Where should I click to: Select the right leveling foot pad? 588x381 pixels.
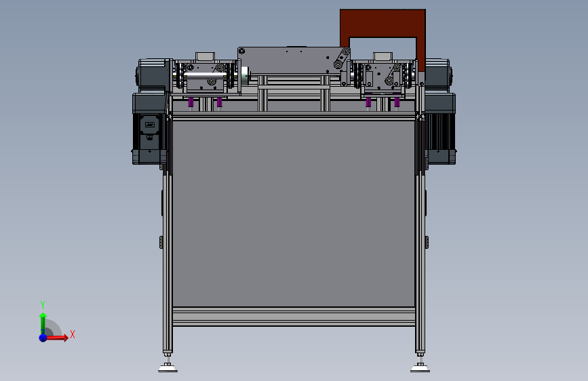420,368
